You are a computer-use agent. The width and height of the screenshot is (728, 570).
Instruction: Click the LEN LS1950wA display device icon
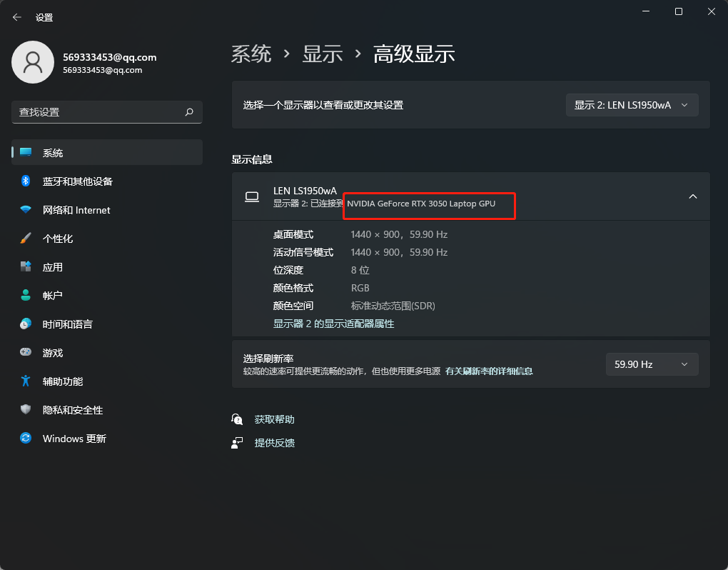pyautogui.click(x=252, y=197)
